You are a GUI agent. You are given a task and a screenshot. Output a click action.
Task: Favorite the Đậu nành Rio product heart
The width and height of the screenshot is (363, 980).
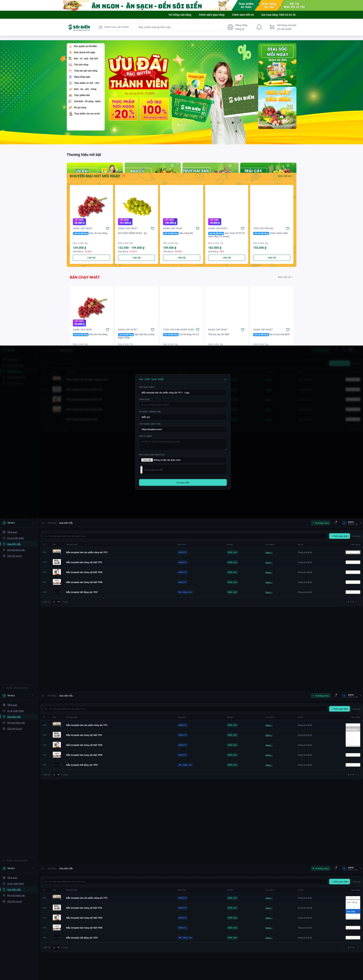(x=197, y=229)
